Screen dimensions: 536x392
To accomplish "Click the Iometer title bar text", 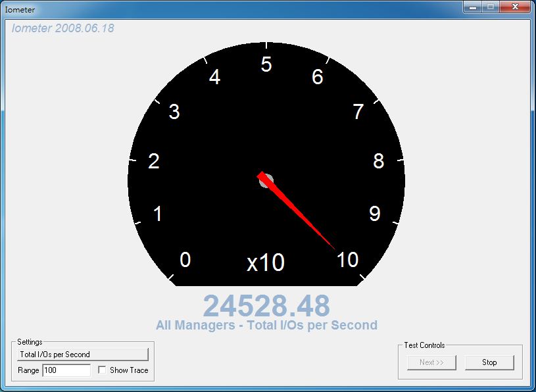I will (x=20, y=10).
